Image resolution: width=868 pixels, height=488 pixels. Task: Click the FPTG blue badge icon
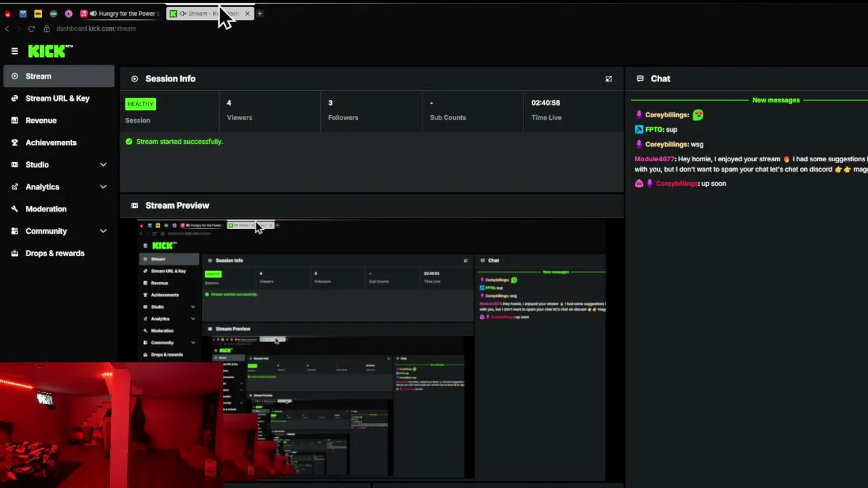click(639, 129)
